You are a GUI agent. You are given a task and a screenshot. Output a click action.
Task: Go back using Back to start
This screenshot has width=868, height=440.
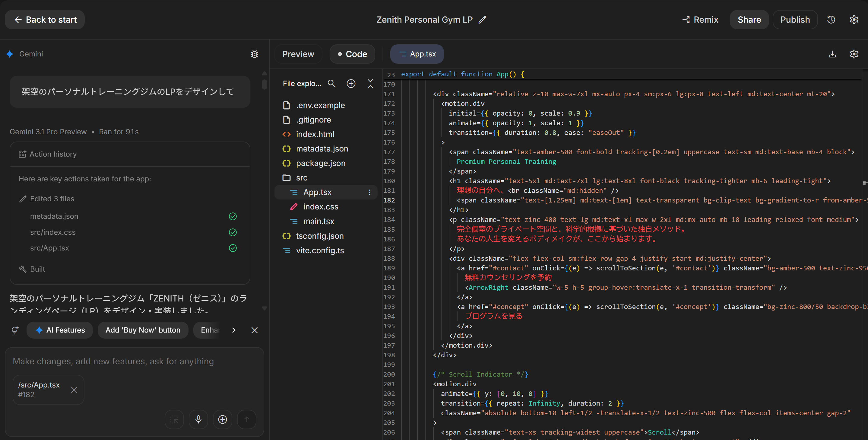[44, 20]
